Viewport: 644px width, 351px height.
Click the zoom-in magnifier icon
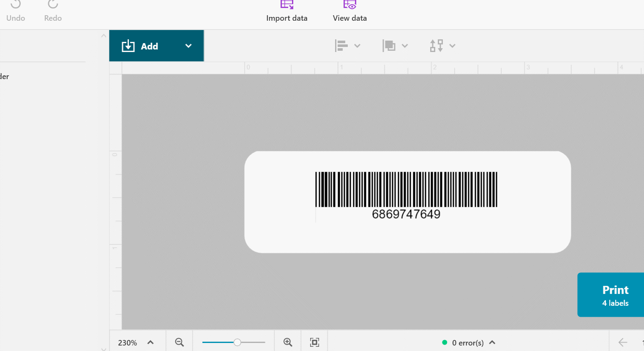click(x=288, y=342)
